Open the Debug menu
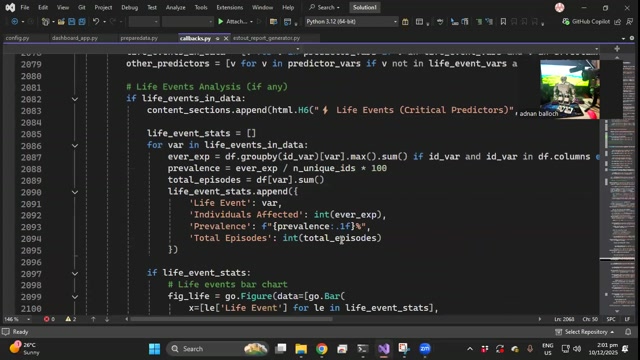Image resolution: width=640 pixels, height=360 pixels. 130,7
